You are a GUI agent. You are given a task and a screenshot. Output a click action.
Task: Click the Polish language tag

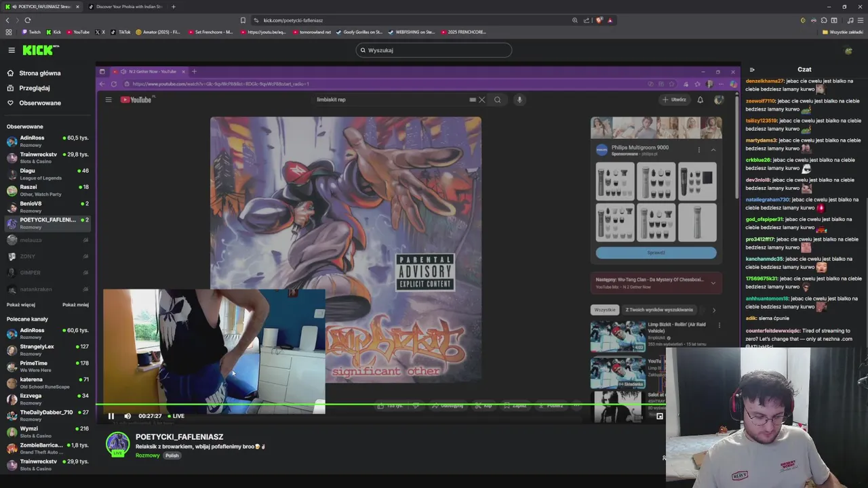click(x=172, y=455)
